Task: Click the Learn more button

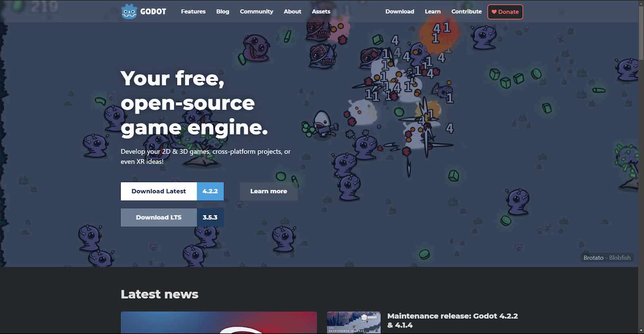Action: click(x=268, y=191)
